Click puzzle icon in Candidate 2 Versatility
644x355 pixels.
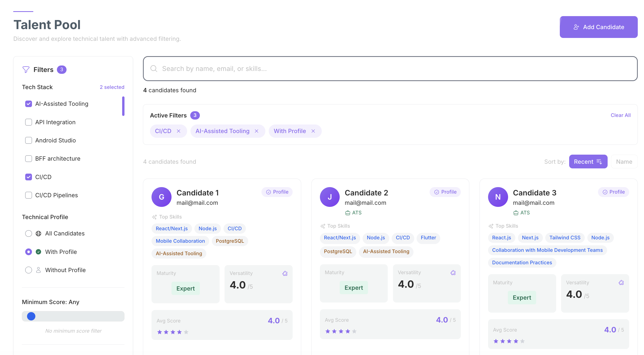click(453, 273)
